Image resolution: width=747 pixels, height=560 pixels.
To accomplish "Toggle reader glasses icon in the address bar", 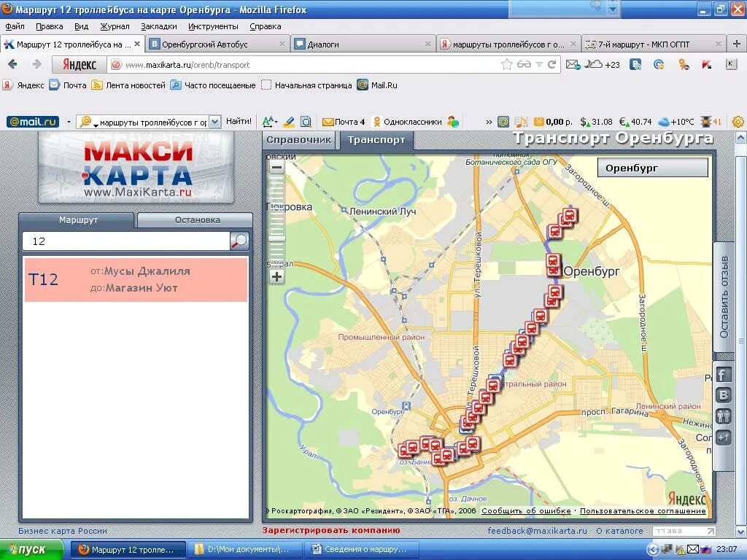I will tap(524, 64).
